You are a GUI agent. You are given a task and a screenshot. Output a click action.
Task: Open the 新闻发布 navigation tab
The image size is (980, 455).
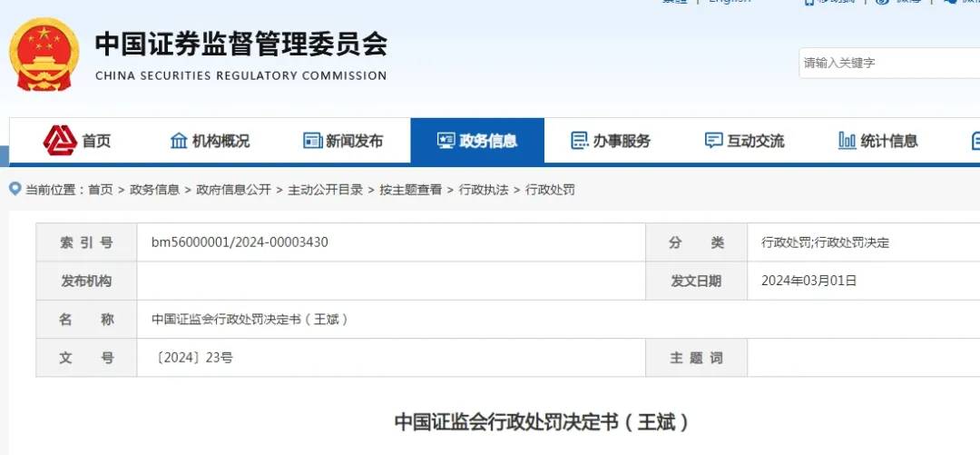tap(344, 141)
